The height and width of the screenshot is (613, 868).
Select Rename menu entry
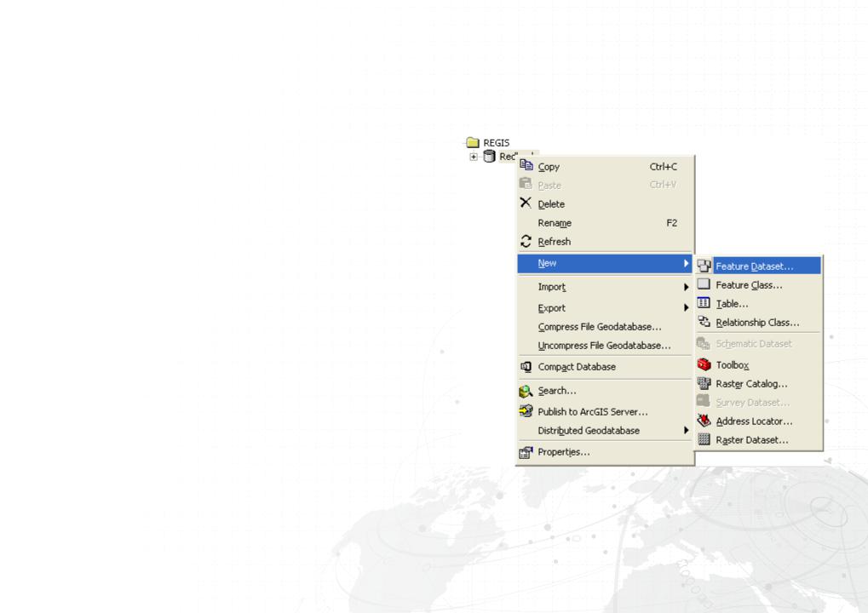point(605,223)
